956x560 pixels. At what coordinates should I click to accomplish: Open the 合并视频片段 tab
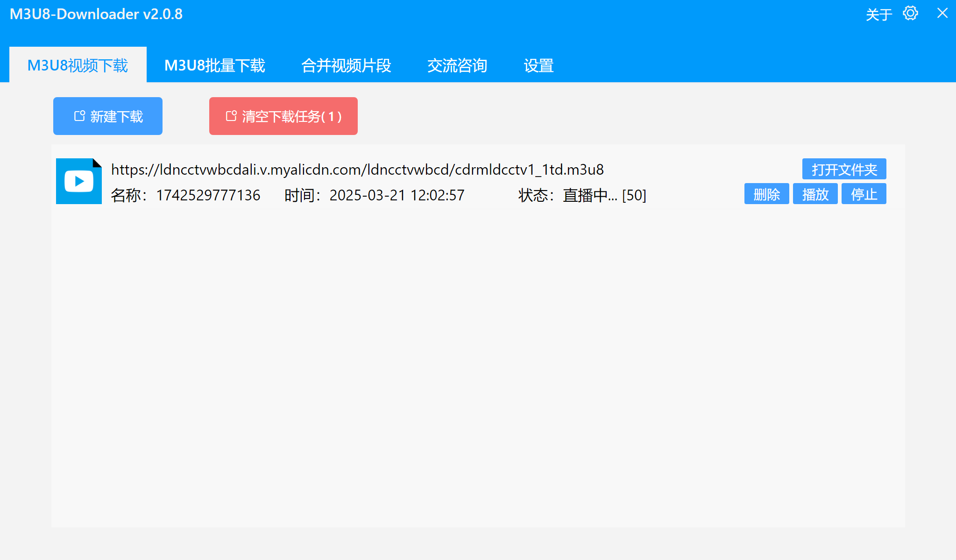(347, 65)
